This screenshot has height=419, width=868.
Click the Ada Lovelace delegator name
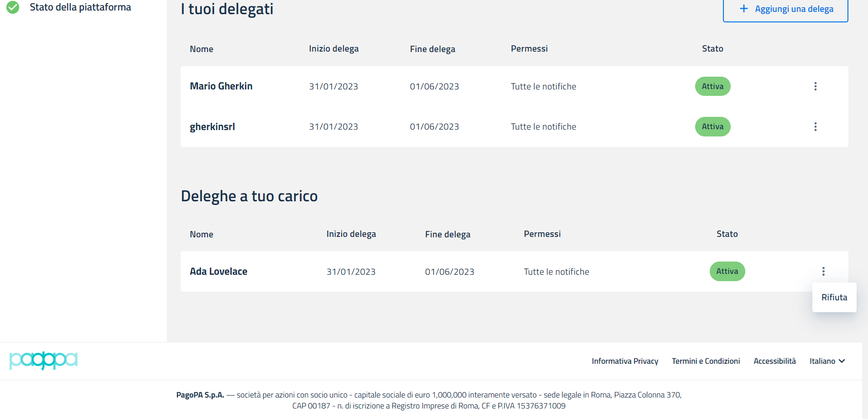218,272
